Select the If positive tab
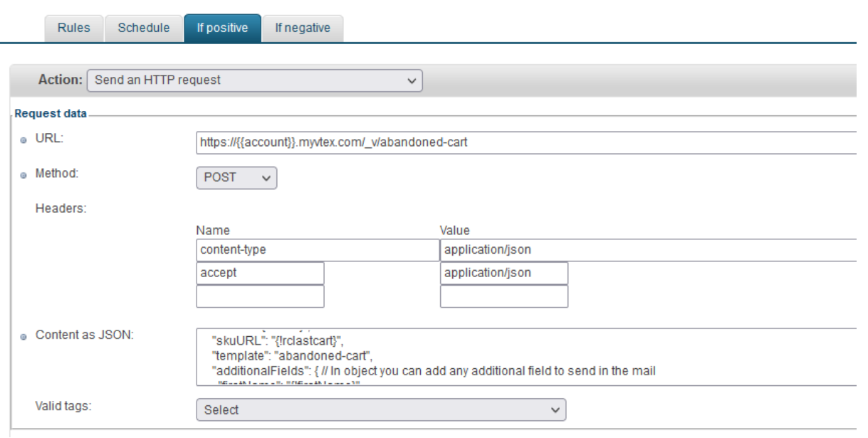 click(222, 28)
